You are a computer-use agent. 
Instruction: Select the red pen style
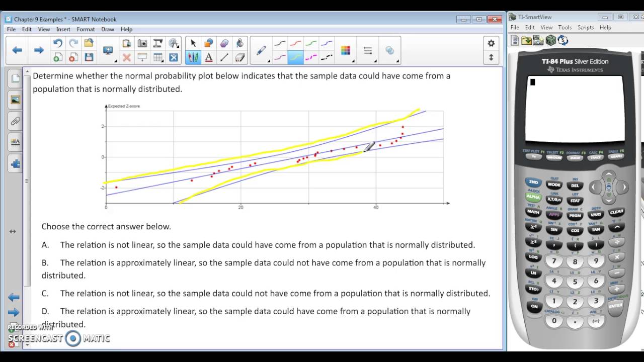[295, 43]
